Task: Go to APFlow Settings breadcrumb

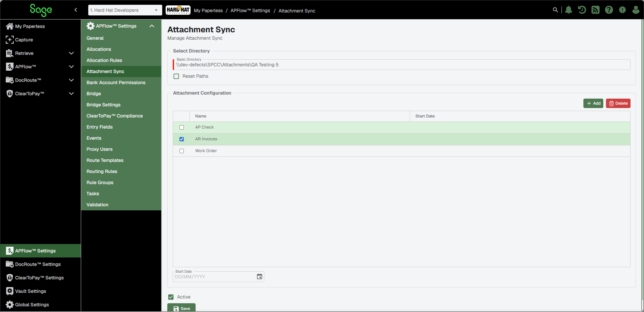Action: click(x=250, y=10)
